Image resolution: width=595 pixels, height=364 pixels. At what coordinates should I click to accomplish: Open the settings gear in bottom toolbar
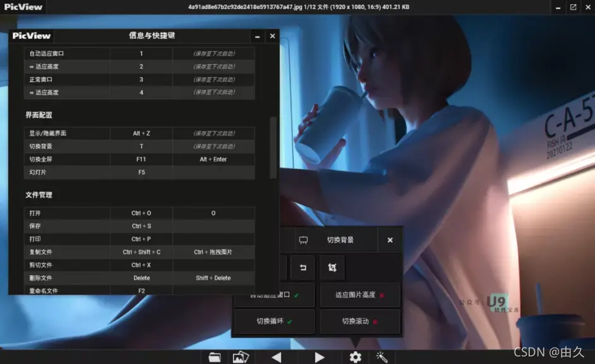[355, 357]
